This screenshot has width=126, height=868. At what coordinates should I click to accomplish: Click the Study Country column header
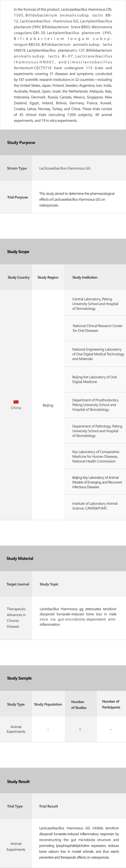pyautogui.click(x=19, y=277)
